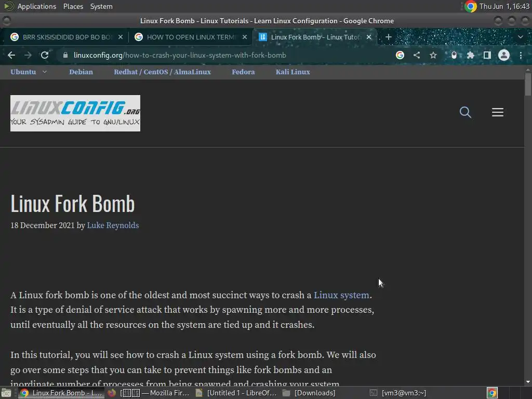
Task: Go back to the previous page
Action: pyautogui.click(x=11, y=55)
